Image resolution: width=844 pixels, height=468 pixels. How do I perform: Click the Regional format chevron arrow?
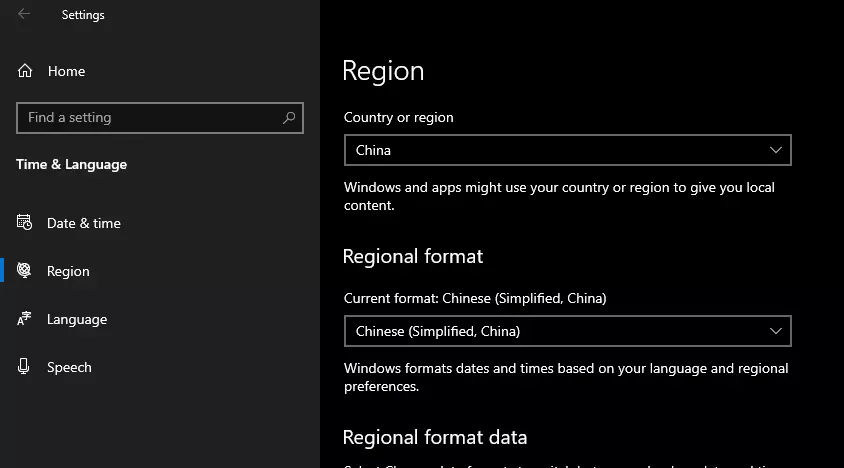[776, 331]
